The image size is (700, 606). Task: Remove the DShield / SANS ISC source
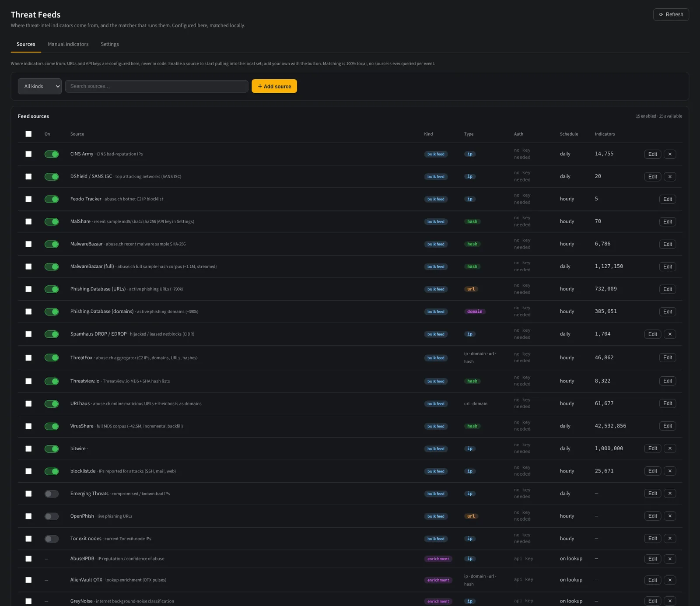coord(670,177)
